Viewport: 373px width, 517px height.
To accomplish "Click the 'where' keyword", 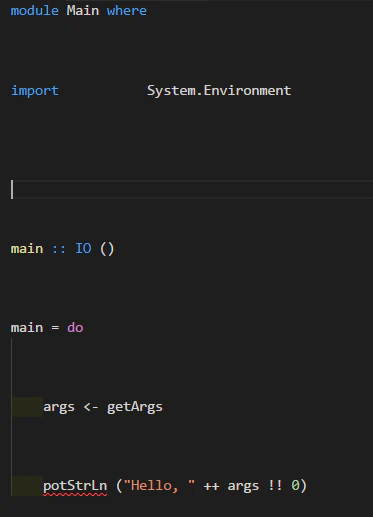I will 127,11.
